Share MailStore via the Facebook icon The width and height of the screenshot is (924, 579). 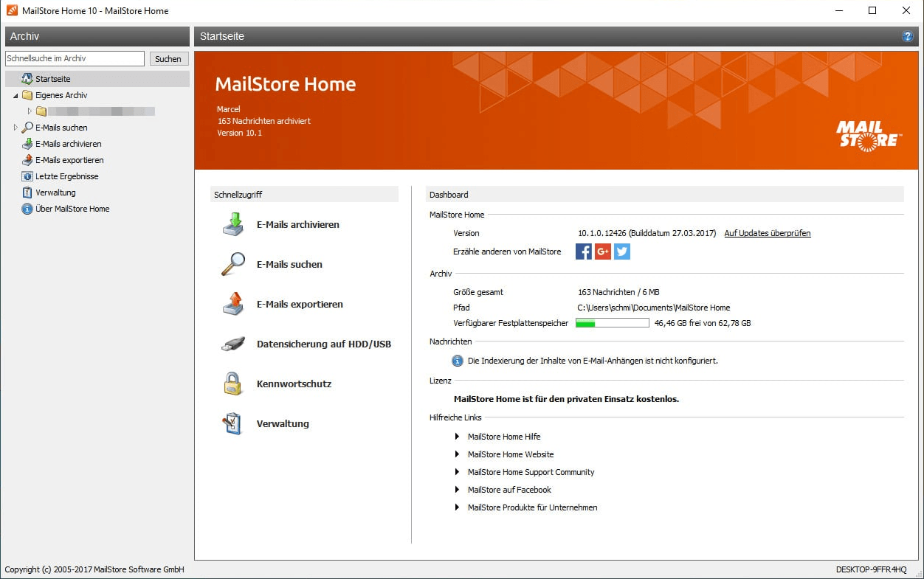[584, 252]
